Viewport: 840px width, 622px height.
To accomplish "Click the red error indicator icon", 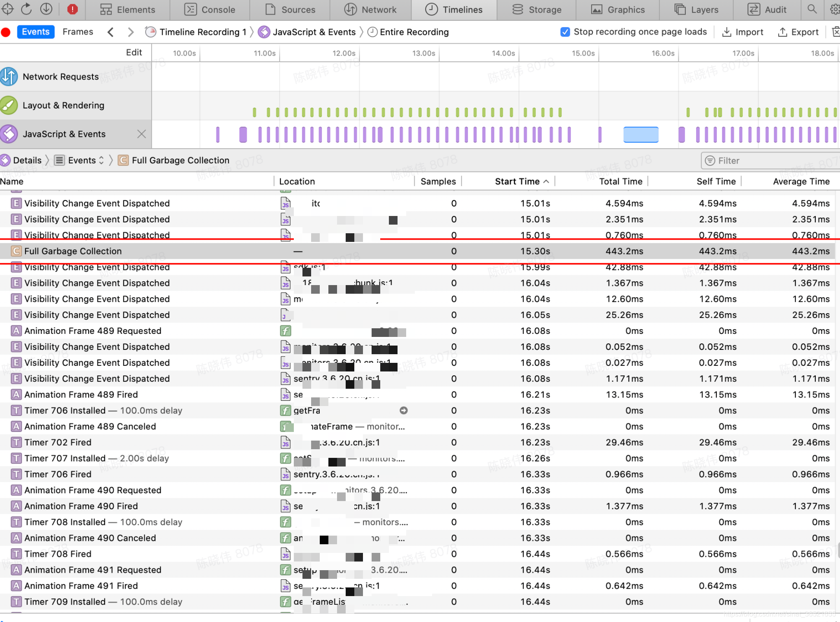I will coord(72,9).
